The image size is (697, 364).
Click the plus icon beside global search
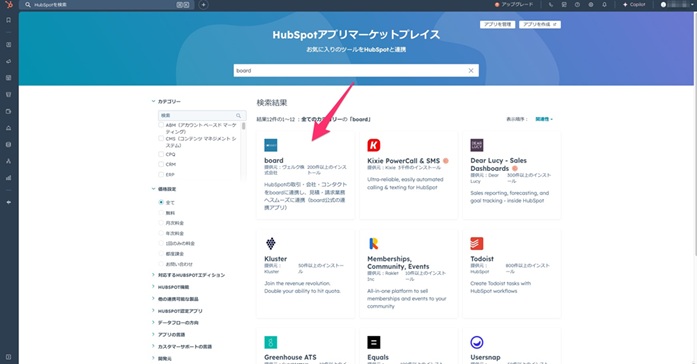(x=203, y=4)
